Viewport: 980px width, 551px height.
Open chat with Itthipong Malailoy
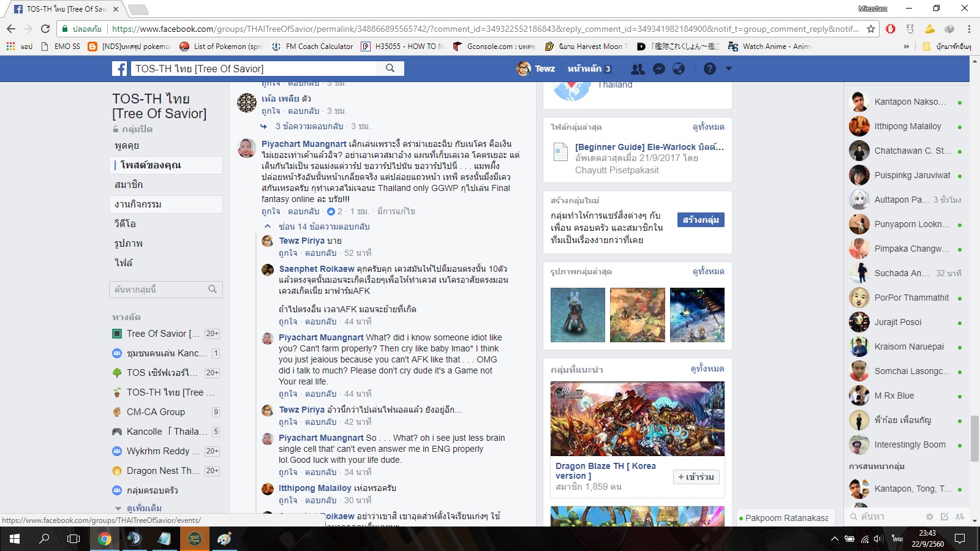tap(907, 127)
